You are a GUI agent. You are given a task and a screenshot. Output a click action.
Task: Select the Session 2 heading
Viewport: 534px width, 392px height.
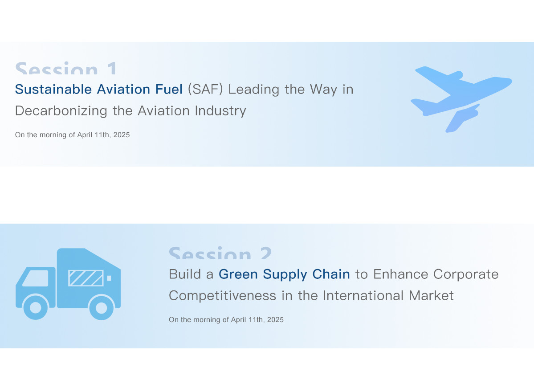tap(220, 254)
